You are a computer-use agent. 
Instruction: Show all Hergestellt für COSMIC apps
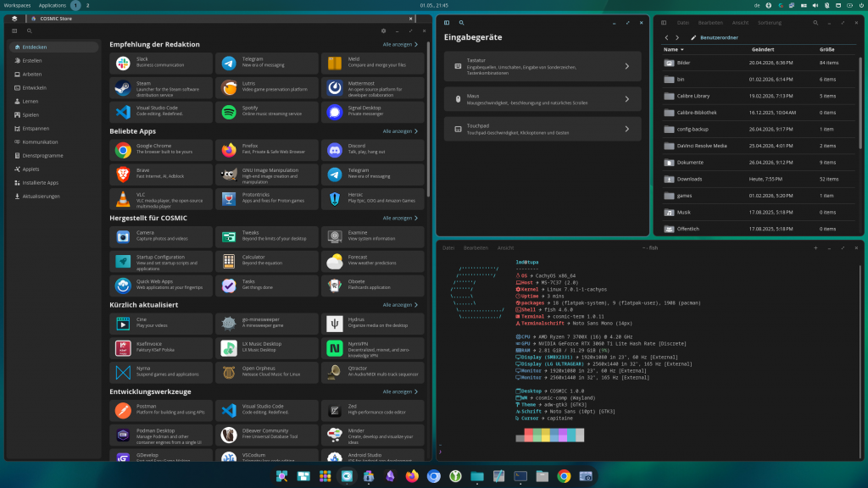[x=400, y=218]
